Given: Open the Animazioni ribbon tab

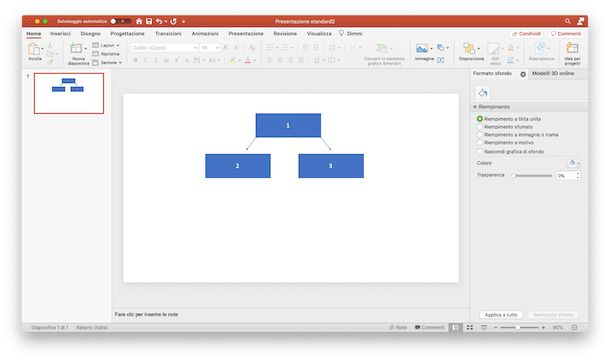Looking at the screenshot, I should tap(205, 34).
